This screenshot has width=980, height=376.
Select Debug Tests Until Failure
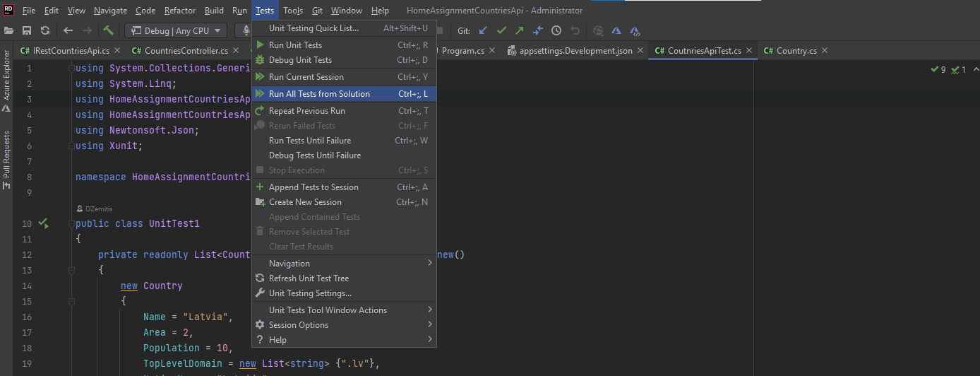coord(344,155)
